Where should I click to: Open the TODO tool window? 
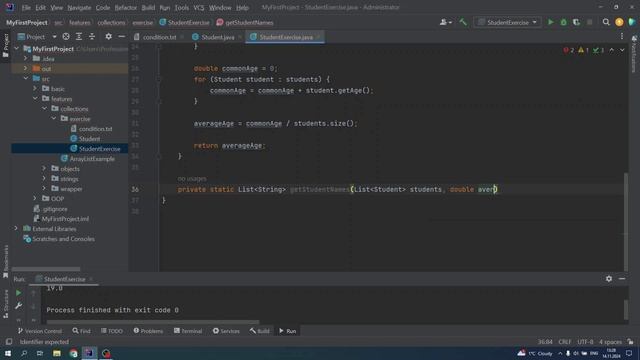[x=112, y=331]
